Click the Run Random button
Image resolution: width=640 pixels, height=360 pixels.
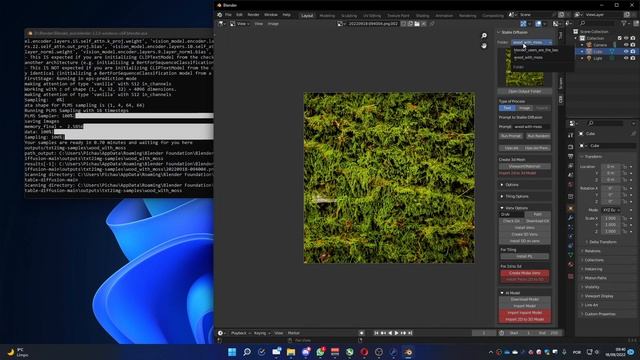(x=538, y=136)
